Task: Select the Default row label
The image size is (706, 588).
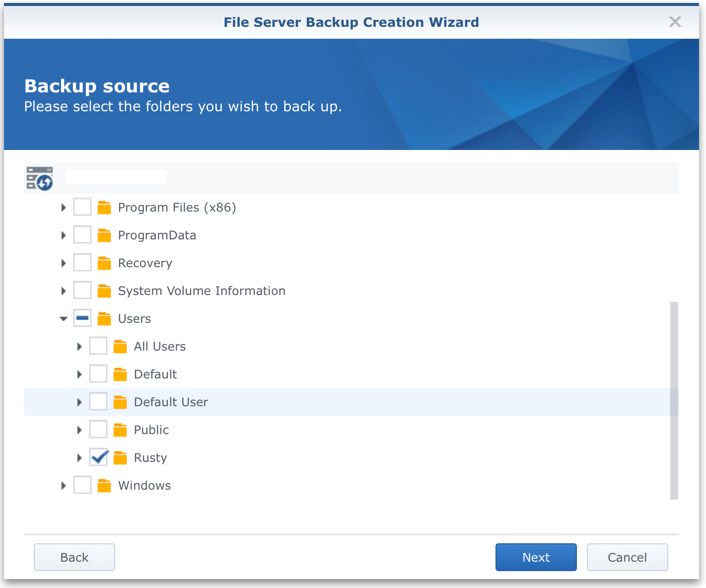Action: (155, 374)
